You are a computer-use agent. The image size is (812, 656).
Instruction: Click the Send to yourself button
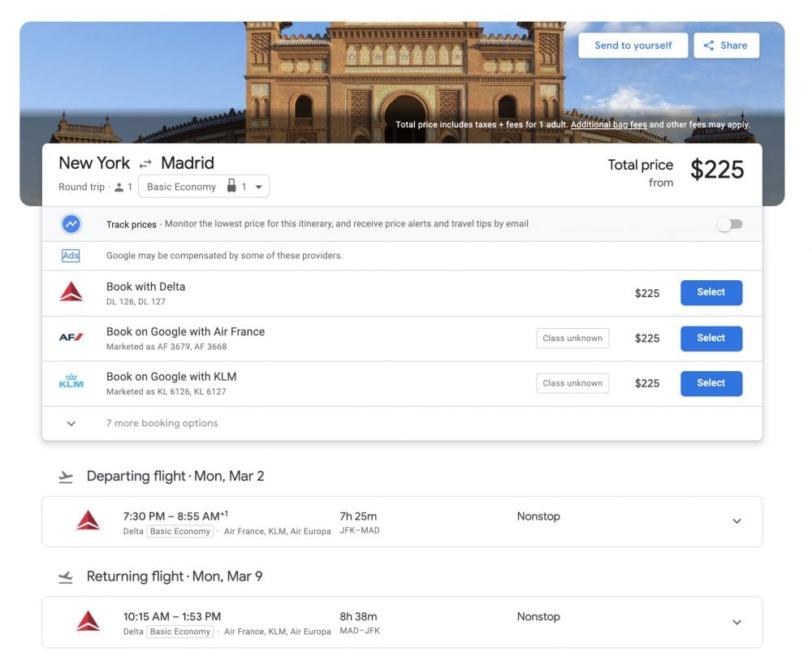633,45
